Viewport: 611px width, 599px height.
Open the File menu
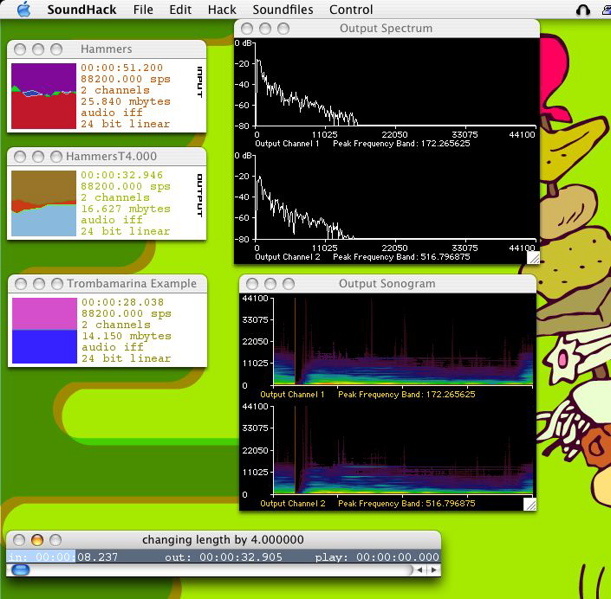(x=143, y=10)
